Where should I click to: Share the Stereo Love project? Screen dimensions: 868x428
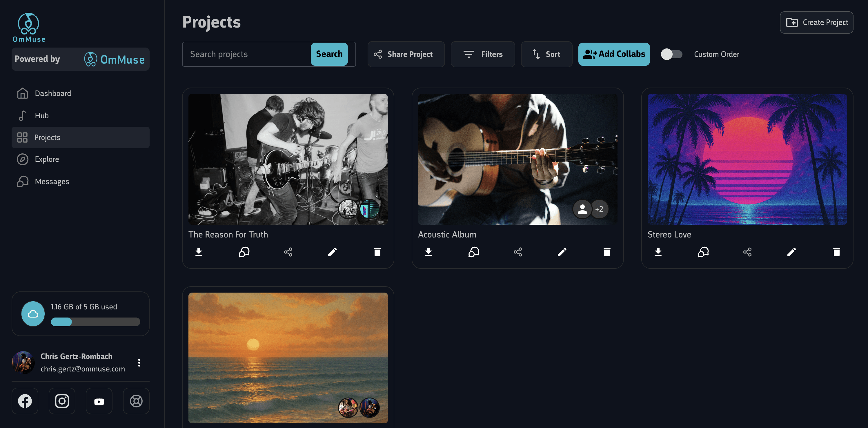click(x=747, y=252)
